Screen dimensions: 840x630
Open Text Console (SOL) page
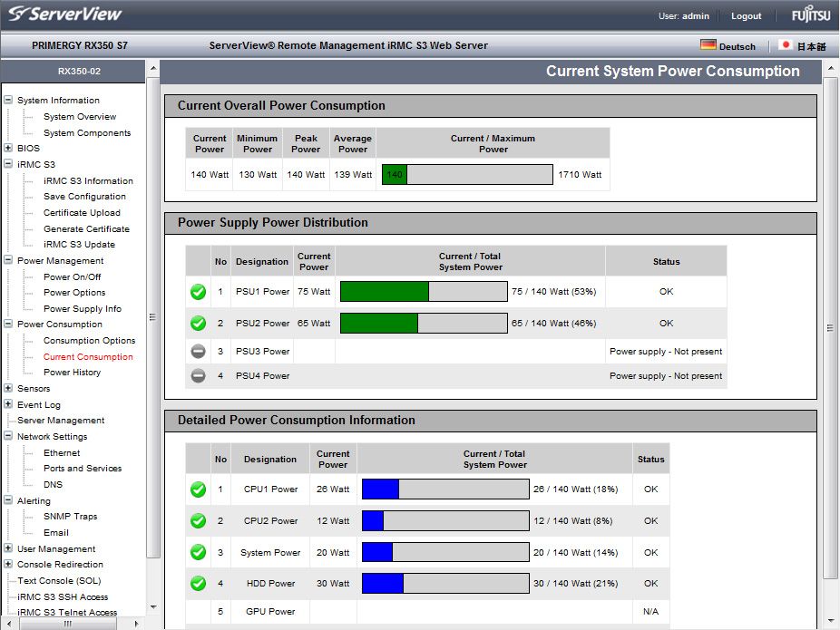pos(59,580)
